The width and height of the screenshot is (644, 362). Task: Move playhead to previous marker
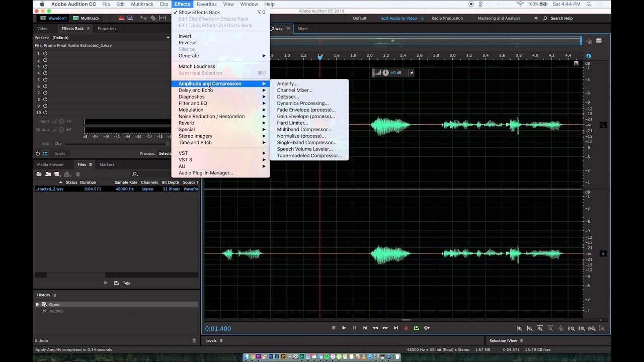point(365,328)
